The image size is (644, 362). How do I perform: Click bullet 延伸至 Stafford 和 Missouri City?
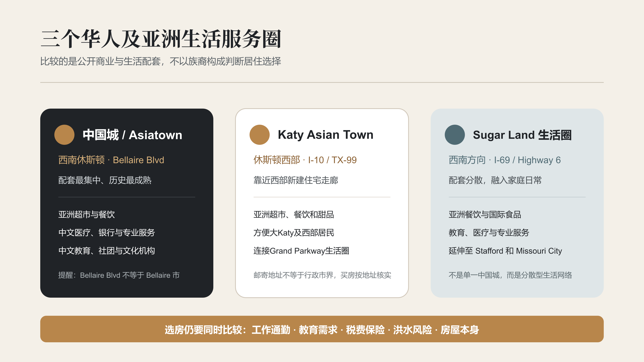point(505,251)
